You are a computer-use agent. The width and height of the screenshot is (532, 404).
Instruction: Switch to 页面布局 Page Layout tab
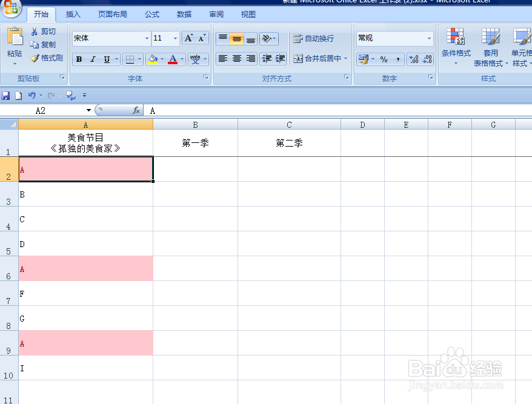(x=112, y=15)
